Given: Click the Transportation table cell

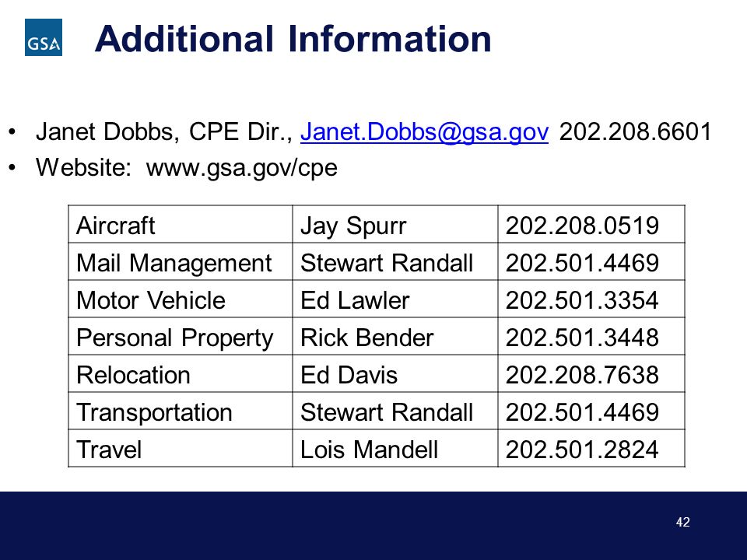Looking at the screenshot, I should pos(180,411).
